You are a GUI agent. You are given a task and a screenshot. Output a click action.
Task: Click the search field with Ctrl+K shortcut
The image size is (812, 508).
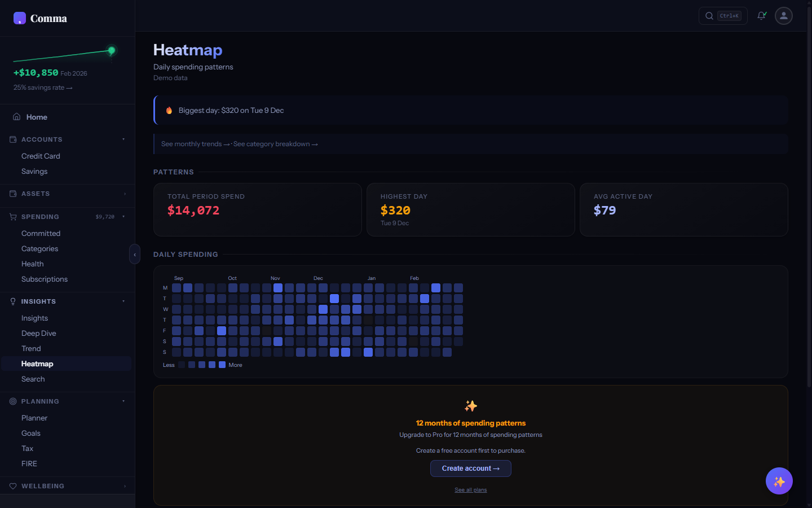pyautogui.click(x=723, y=16)
